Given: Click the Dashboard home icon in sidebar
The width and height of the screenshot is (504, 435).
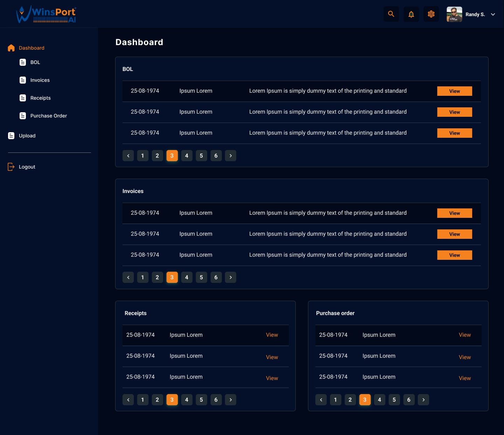Looking at the screenshot, I should [11, 48].
